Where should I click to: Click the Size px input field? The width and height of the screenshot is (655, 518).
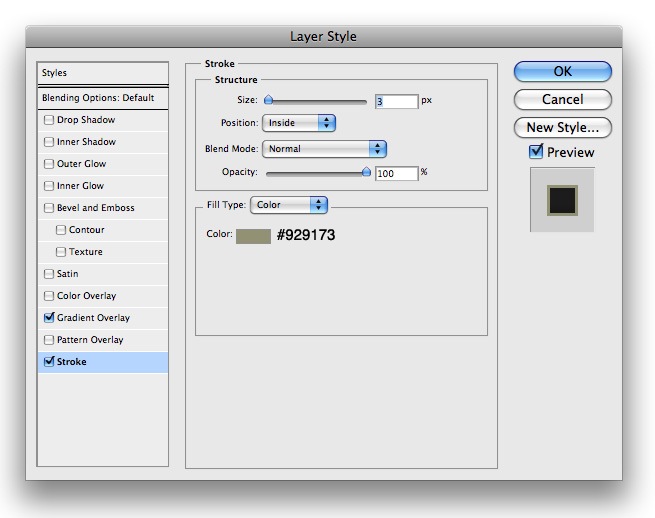tap(396, 101)
